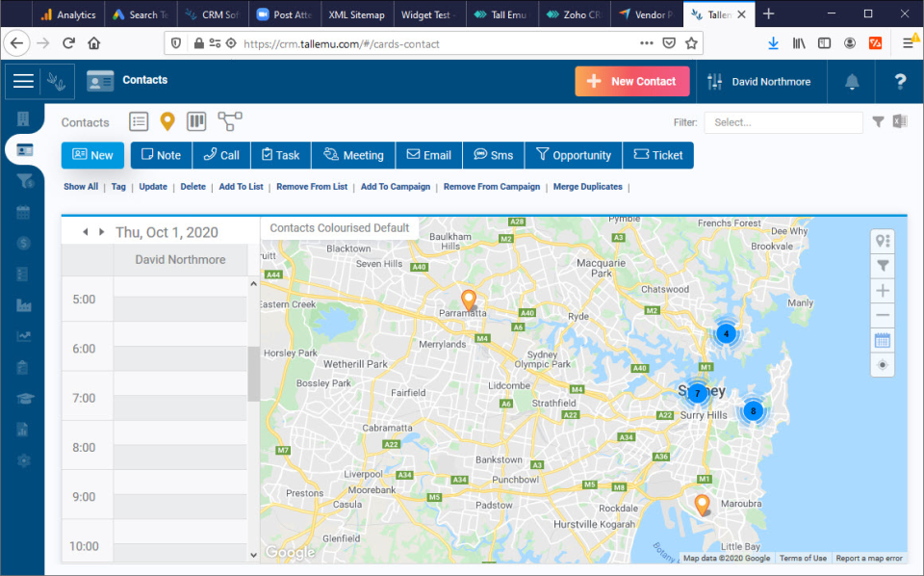The image size is (924, 576).
Task: Click the Note action button
Action: [162, 155]
